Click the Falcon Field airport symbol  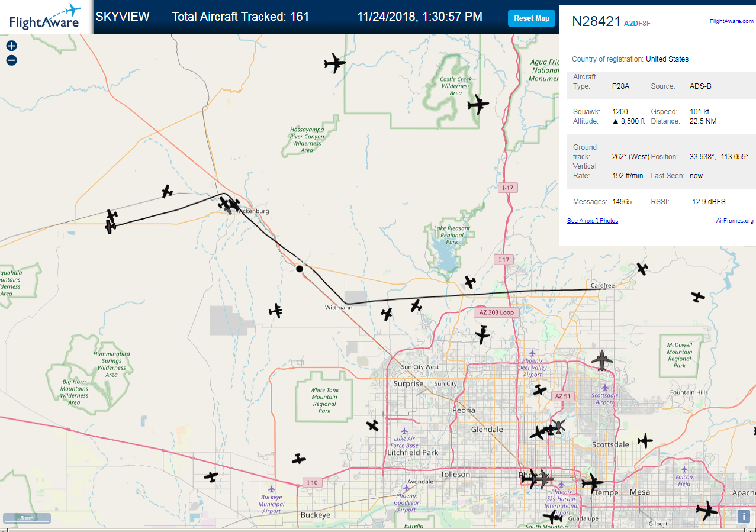[684, 469]
